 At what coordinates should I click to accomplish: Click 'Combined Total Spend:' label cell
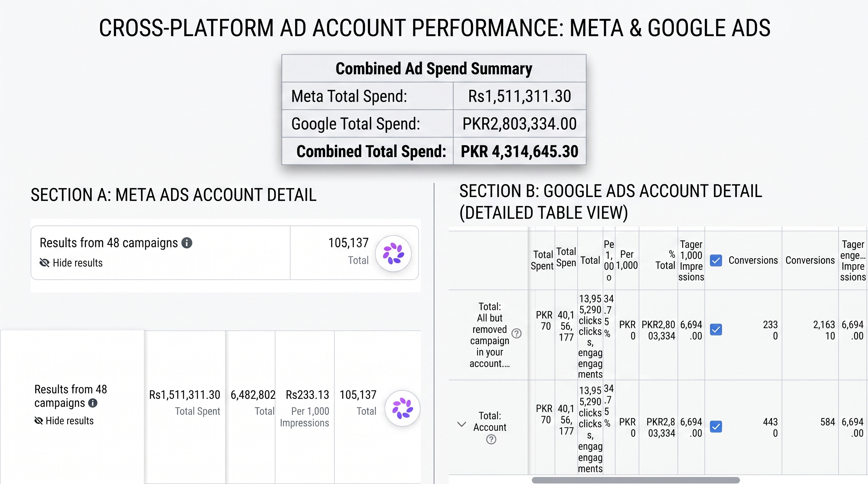coord(367,152)
